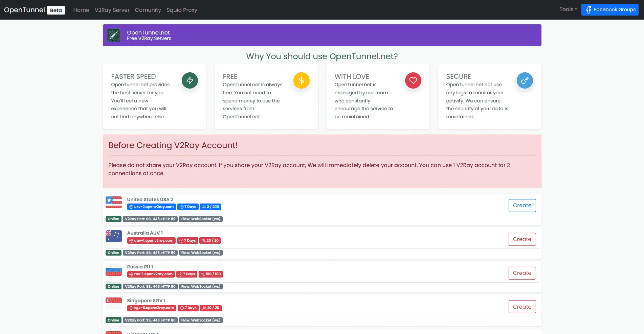The image size is (644, 334).
Task: Click the 7 Days badge for United States
Action: [188, 207]
